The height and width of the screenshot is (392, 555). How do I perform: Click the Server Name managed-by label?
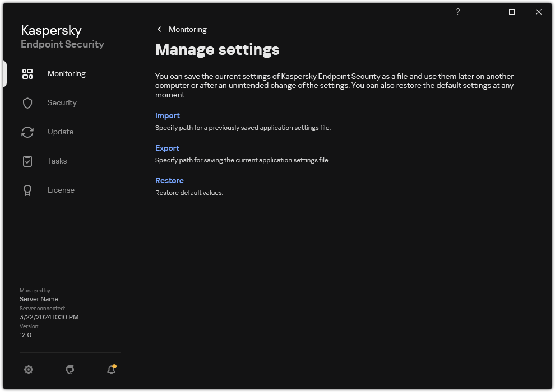coord(39,299)
